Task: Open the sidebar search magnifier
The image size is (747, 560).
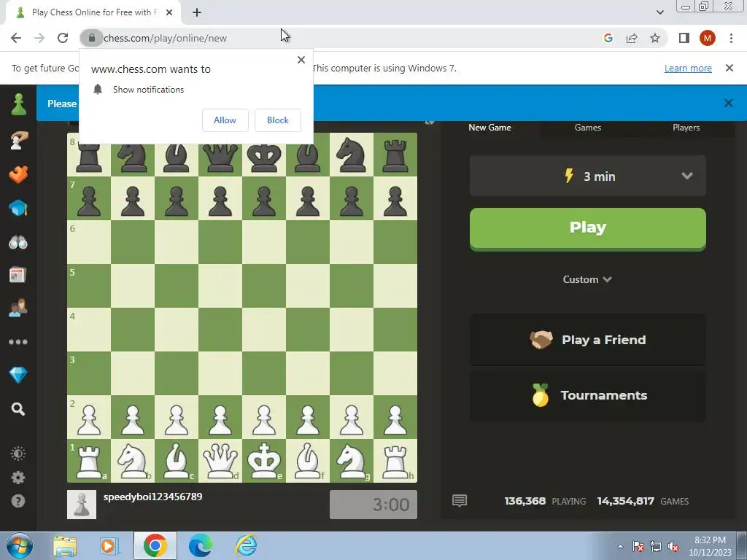Action: click(18, 408)
